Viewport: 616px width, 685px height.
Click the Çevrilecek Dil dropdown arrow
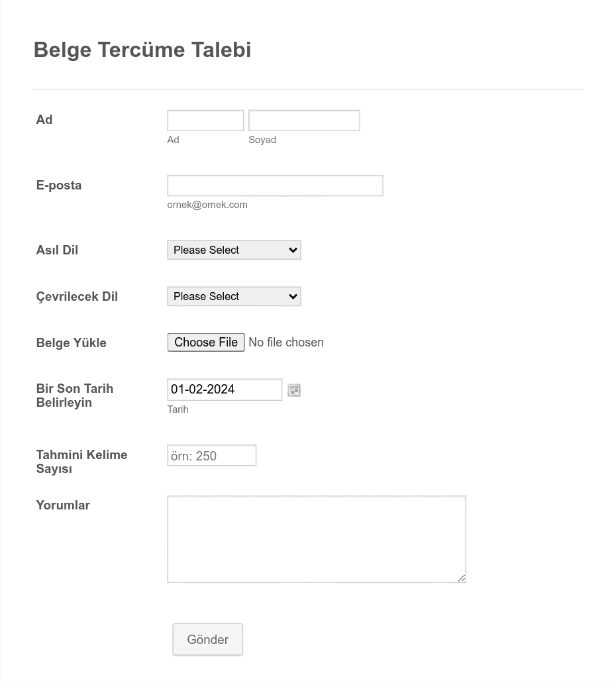(x=293, y=296)
